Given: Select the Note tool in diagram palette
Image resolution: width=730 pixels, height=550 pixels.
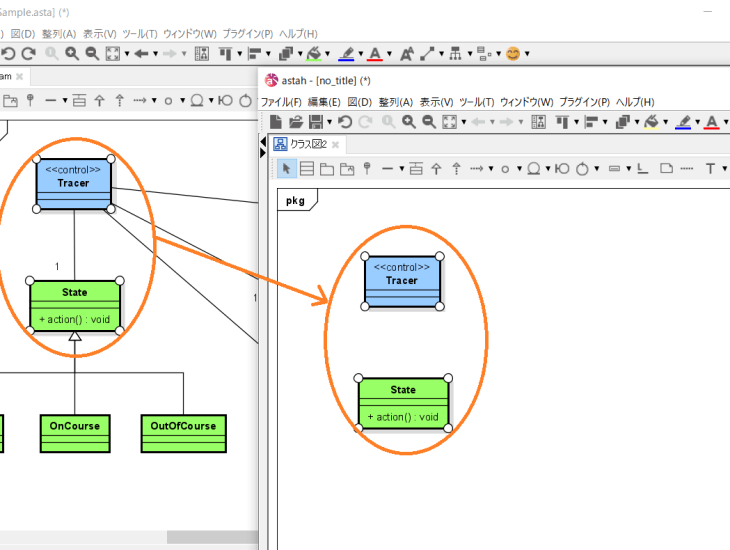Looking at the screenshot, I should (x=666, y=168).
